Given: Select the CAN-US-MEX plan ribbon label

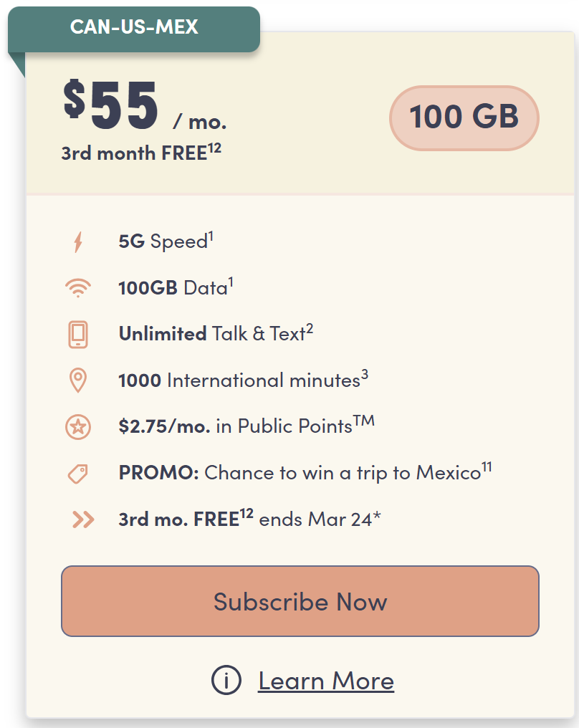Looking at the screenshot, I should click(134, 29).
